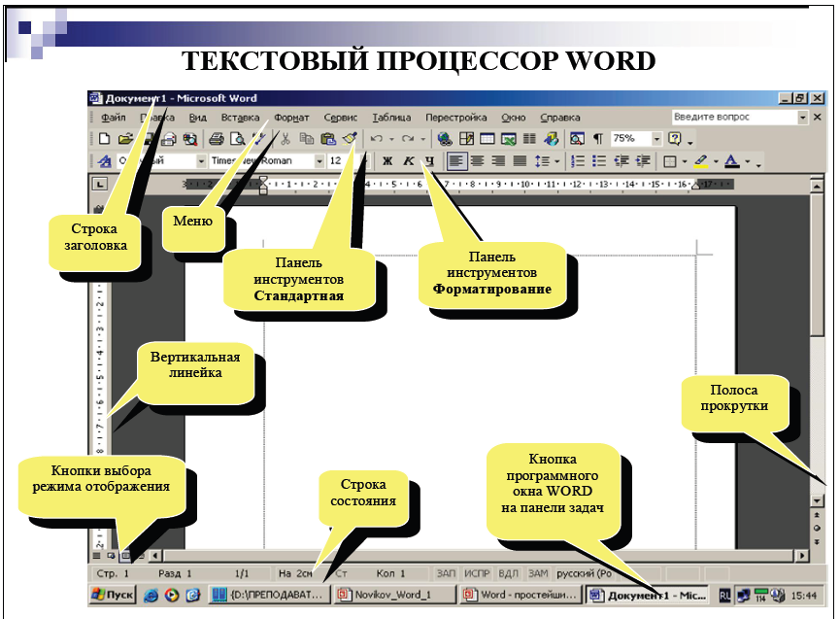Image resolution: width=840 pixels, height=619 pixels.
Task: Align text to the right
Action: [x=498, y=160]
